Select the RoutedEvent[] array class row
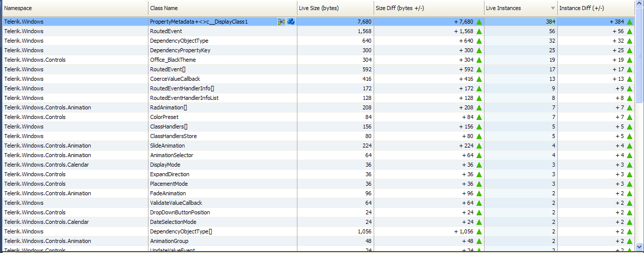644x253 pixels. coord(318,70)
